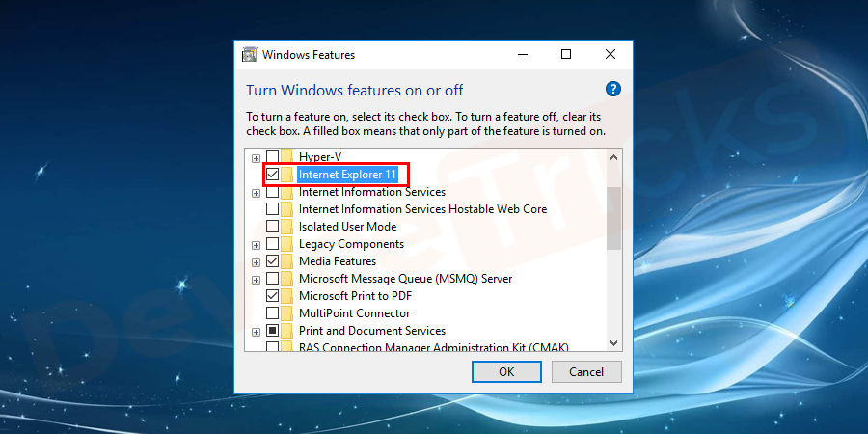Check Internet Information Services Hostable Web Core
Image resolution: width=868 pixels, height=434 pixels.
(272, 209)
